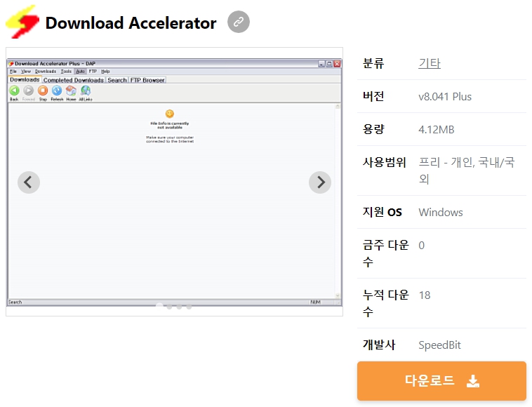
Task: Click the 지원 OS label
Action: pos(383,212)
